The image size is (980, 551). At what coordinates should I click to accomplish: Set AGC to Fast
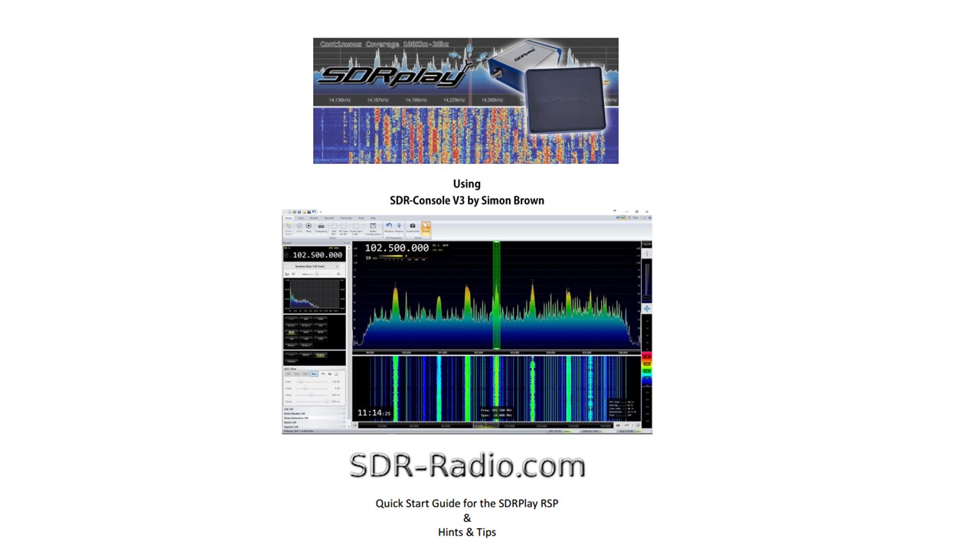(x=297, y=374)
